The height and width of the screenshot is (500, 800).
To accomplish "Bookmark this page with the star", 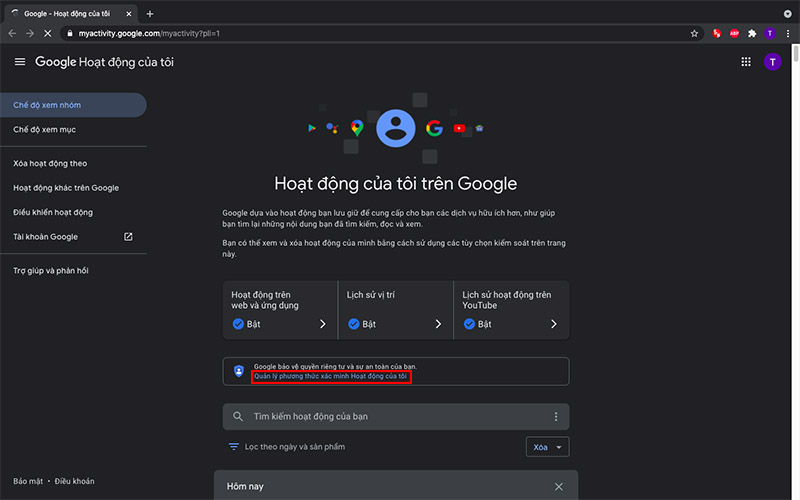I will coord(694,33).
